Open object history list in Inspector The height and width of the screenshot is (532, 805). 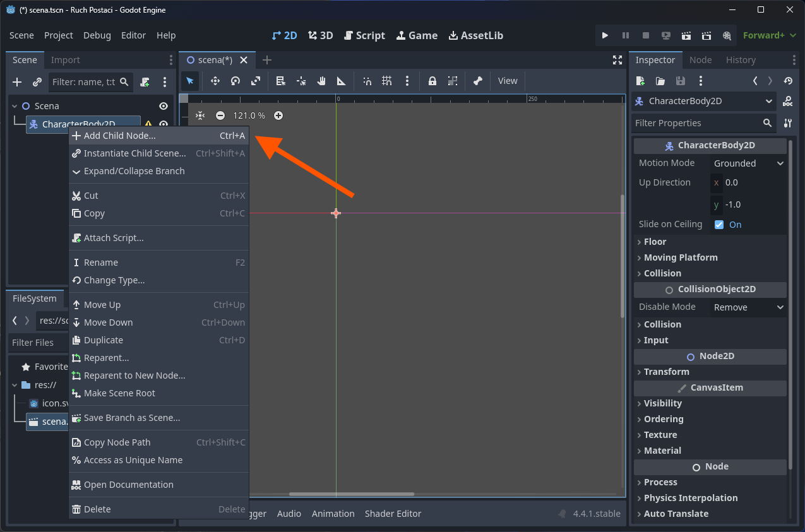(x=788, y=81)
